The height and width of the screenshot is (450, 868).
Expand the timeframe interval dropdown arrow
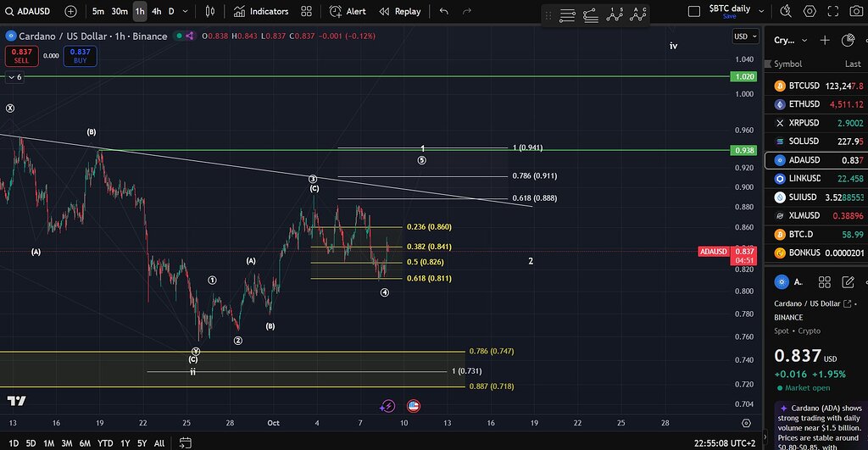point(186,11)
